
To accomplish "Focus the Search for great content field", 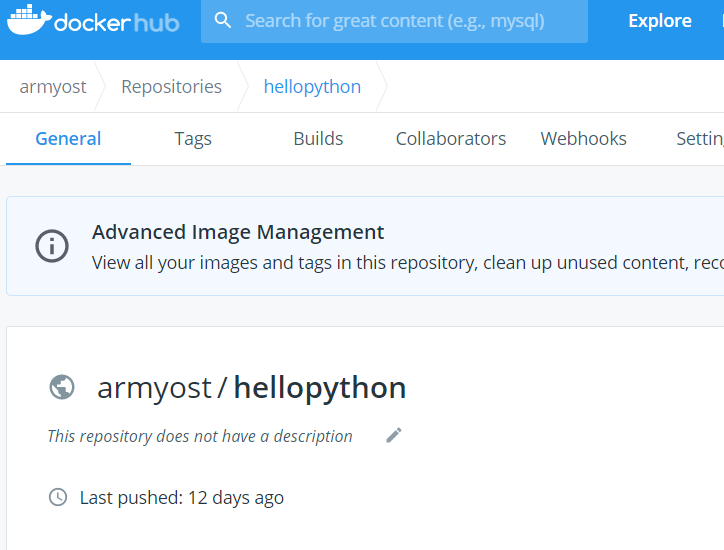I will pos(394,21).
